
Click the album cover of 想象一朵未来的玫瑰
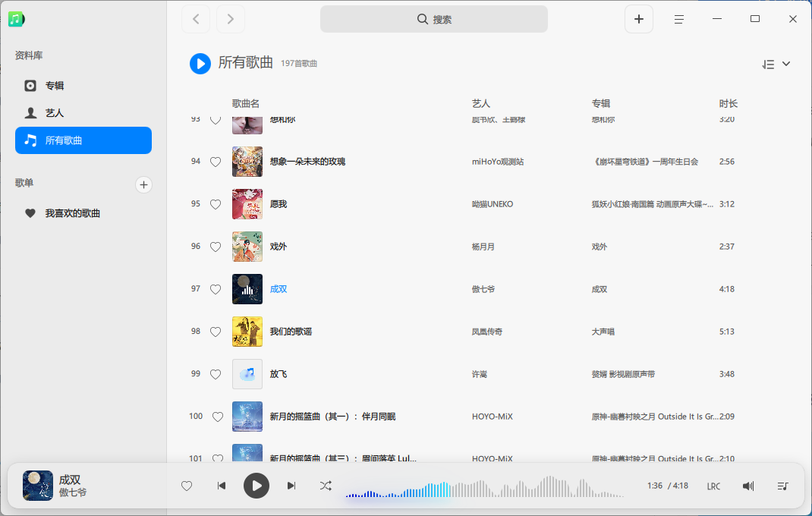(x=247, y=162)
